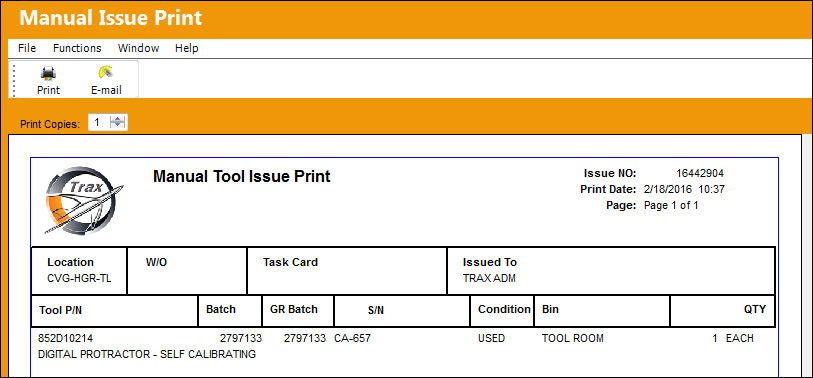Click the Manual Tool Issue Print heading
813x378 pixels.
pos(242,176)
